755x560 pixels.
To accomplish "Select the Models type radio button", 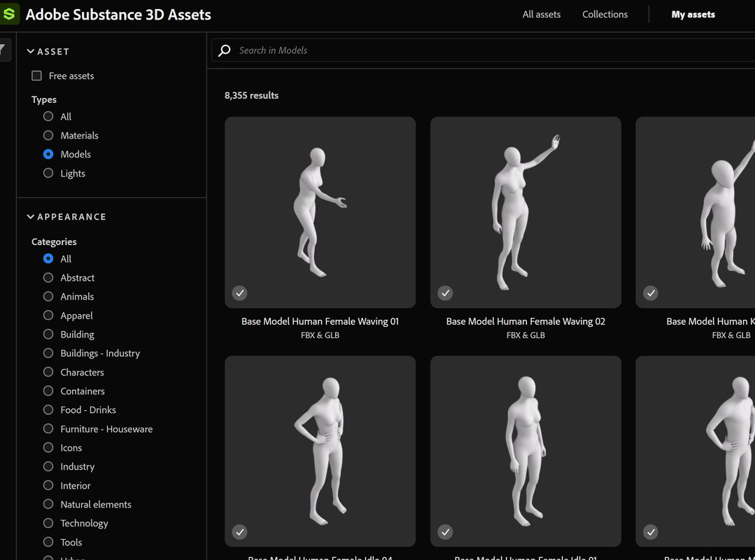I will 48,154.
